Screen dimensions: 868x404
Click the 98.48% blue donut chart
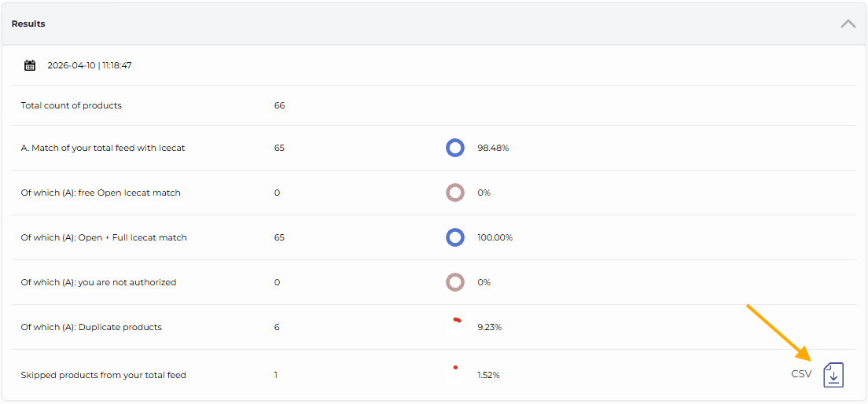click(455, 148)
